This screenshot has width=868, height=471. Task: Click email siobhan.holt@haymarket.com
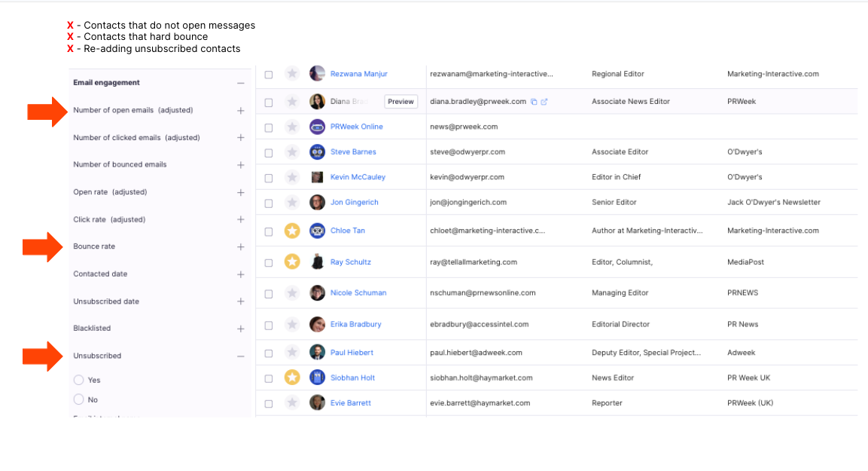pyautogui.click(x=481, y=378)
